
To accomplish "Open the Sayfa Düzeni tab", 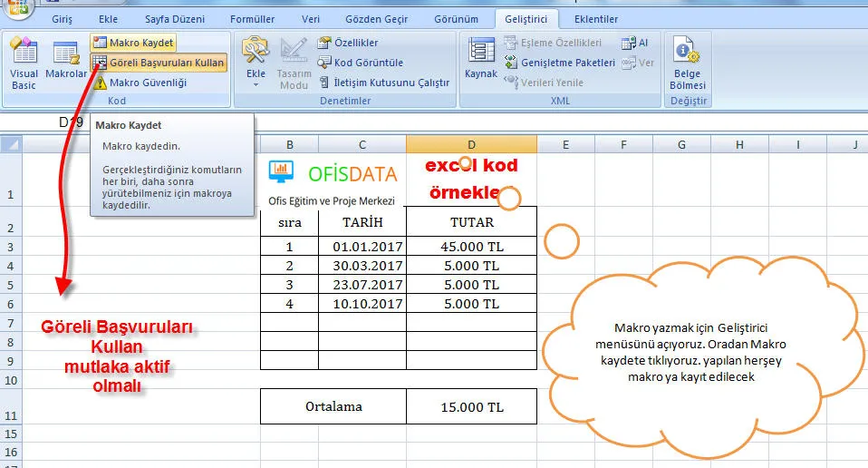I will tap(174, 19).
